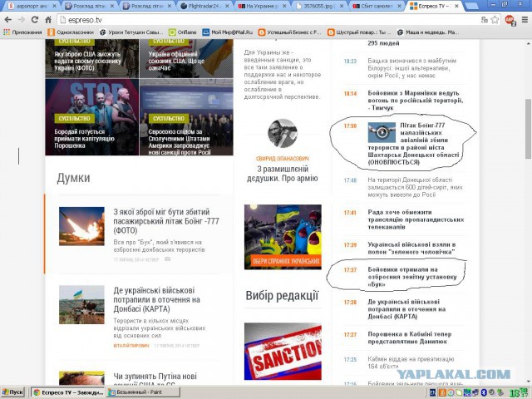Play the Боїнг-777 news video thumbnail
Image resolution: width=532 pixels, height=399 pixels.
382,132
